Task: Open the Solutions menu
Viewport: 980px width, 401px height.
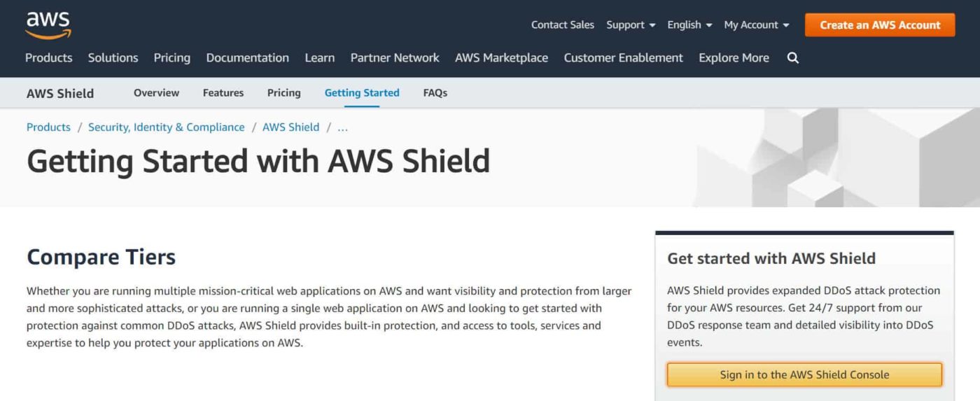Action: pos(113,58)
